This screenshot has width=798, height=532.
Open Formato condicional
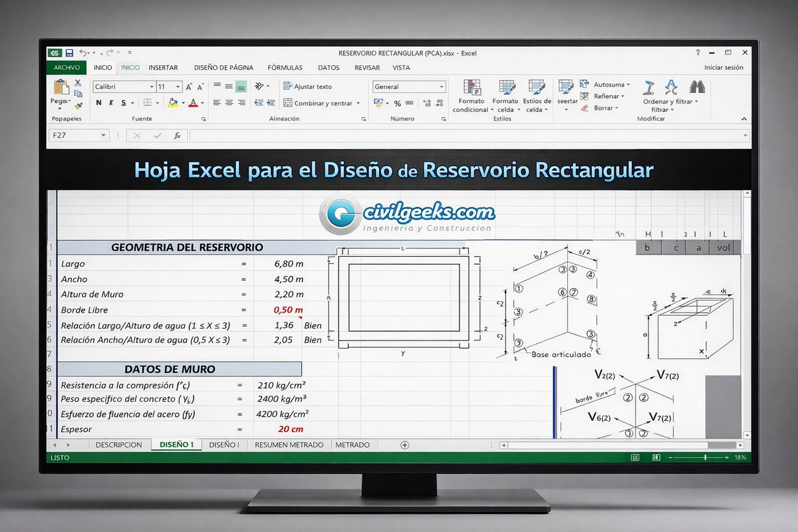tap(472, 96)
